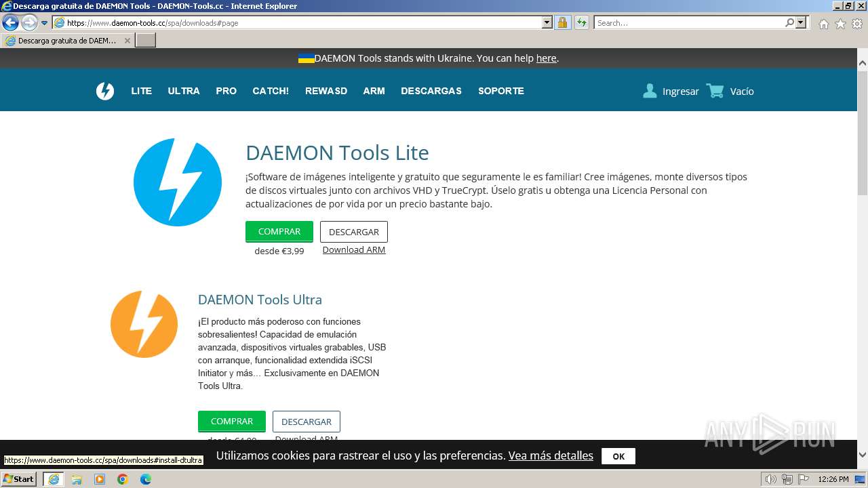Image resolution: width=868 pixels, height=488 pixels.
Task: Launch Chrome from the taskbar
Action: (x=123, y=479)
